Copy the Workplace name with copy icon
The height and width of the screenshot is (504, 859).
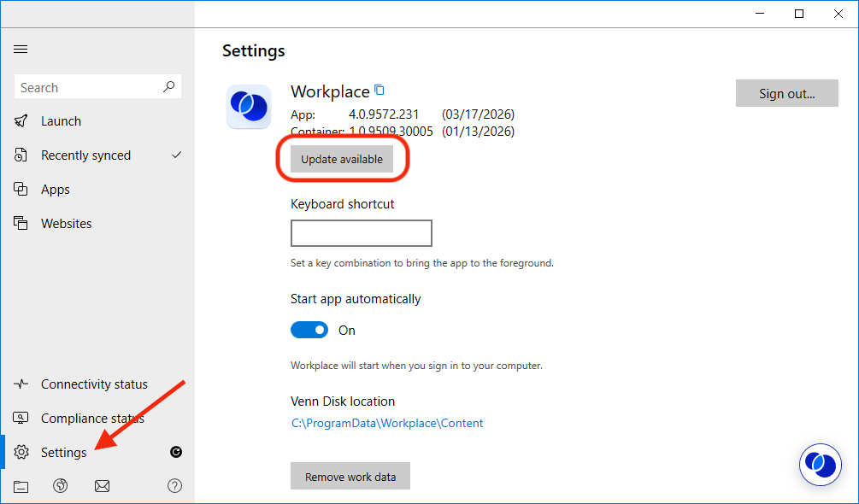379,90
